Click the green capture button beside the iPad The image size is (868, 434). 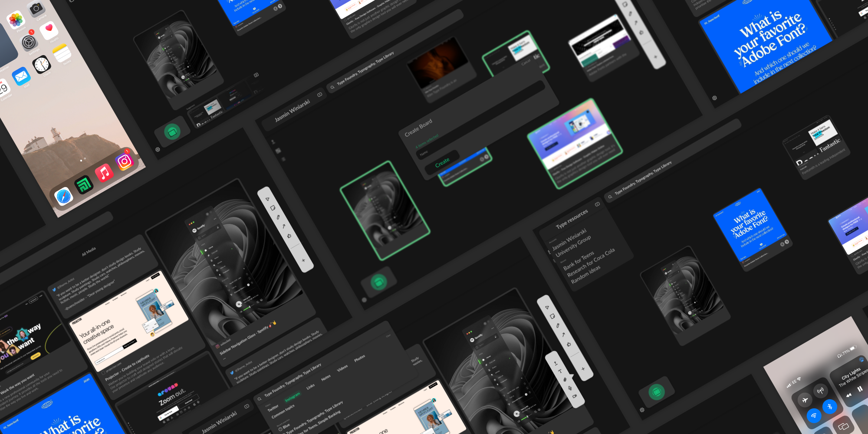[172, 132]
